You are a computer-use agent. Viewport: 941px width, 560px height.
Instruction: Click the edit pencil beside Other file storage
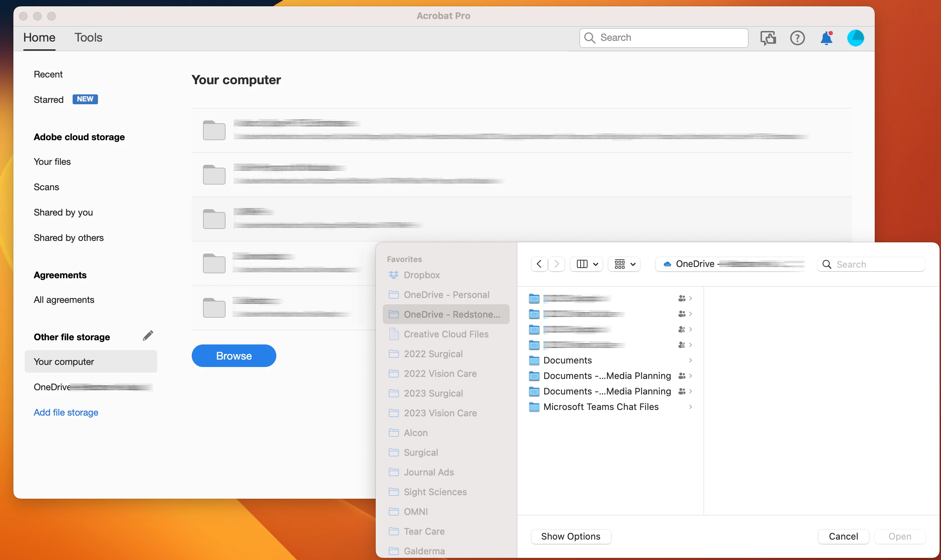(148, 335)
